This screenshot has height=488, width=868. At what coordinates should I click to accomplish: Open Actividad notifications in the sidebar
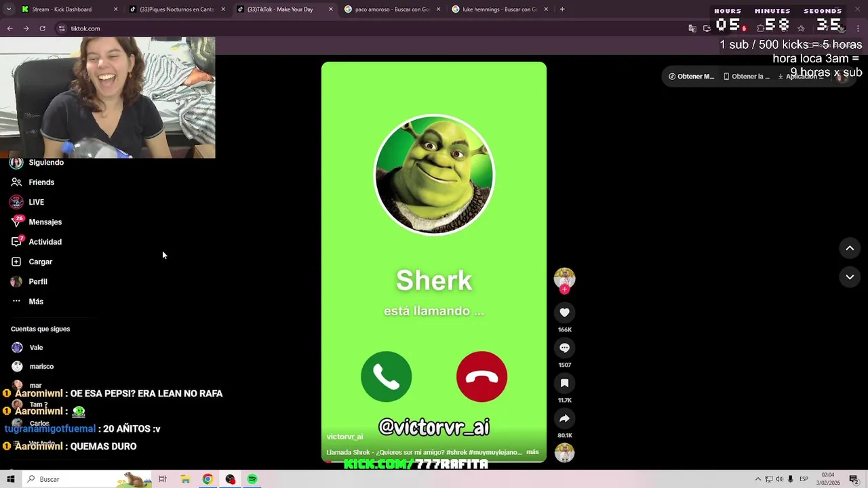click(36, 242)
